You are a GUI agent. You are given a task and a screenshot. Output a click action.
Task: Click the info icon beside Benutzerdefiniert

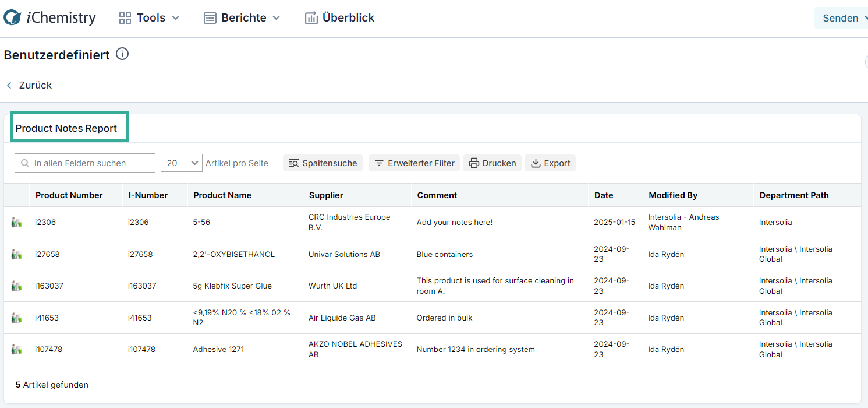[122, 54]
